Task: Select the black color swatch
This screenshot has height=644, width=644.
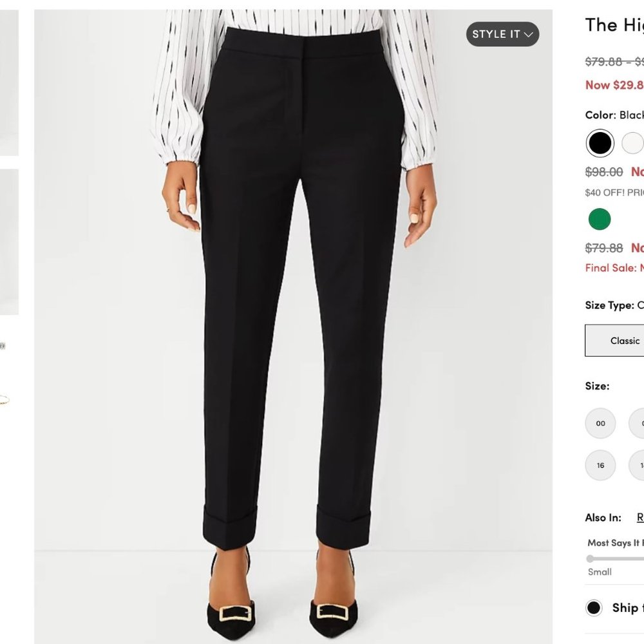Action: point(598,142)
